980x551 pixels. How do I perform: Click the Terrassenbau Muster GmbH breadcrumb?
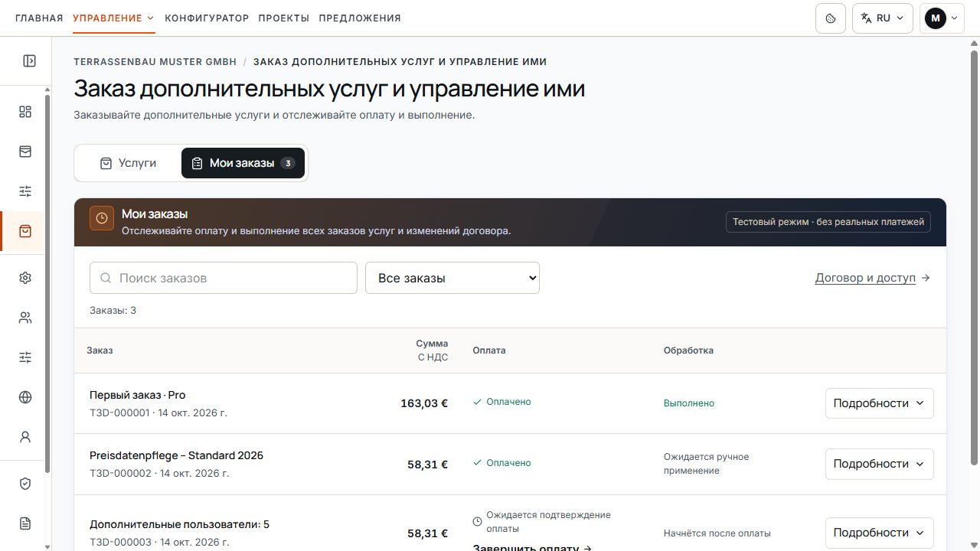tap(155, 62)
